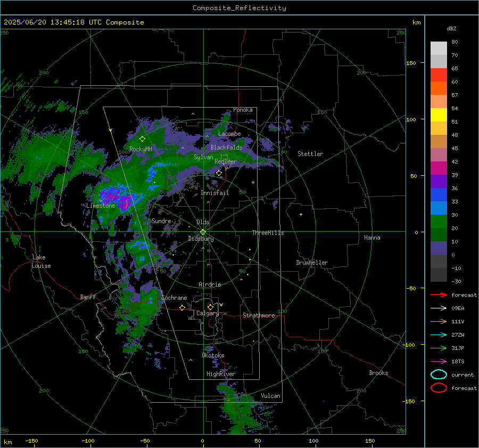Select the Stettler map label
The image size is (479, 448).
pos(310,154)
